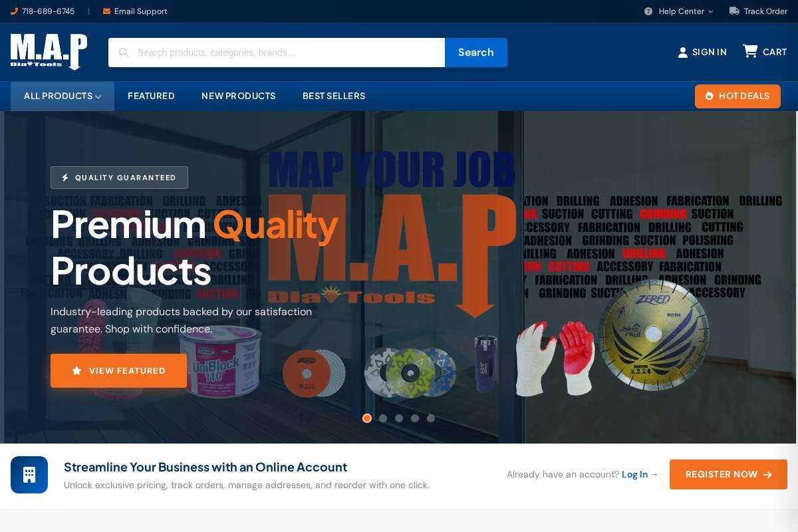This screenshot has width=798, height=532.
Task: Click the Sign In person icon
Action: pyautogui.click(x=683, y=52)
